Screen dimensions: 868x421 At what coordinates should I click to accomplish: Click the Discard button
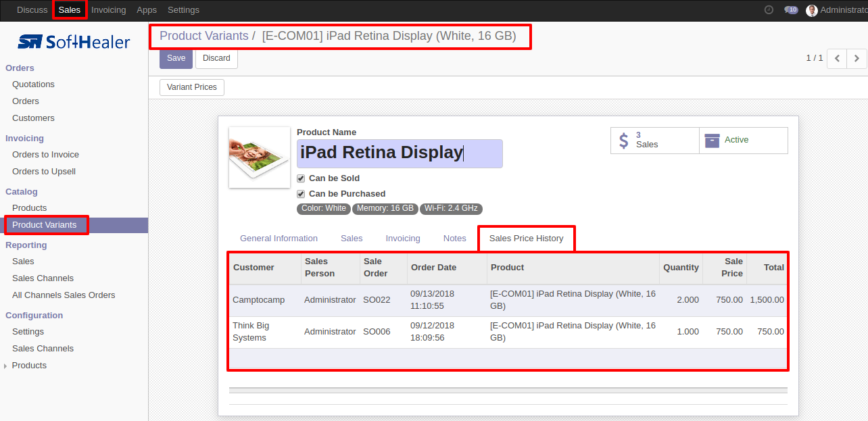point(216,58)
